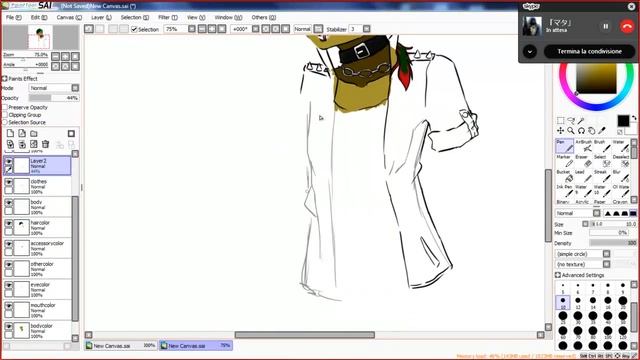Open the Canvas menu

(x=69, y=18)
